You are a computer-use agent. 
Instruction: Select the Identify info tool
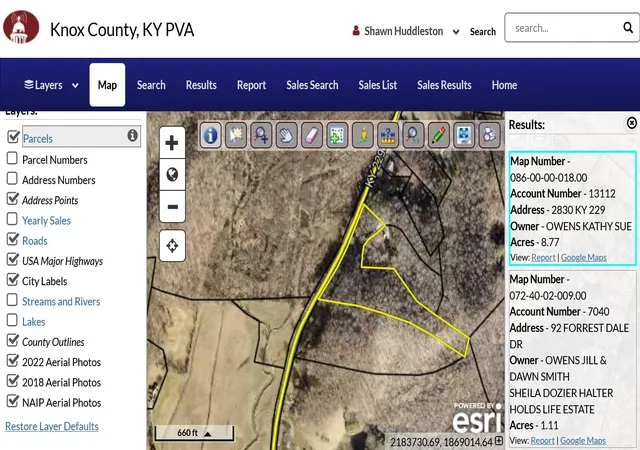211,135
